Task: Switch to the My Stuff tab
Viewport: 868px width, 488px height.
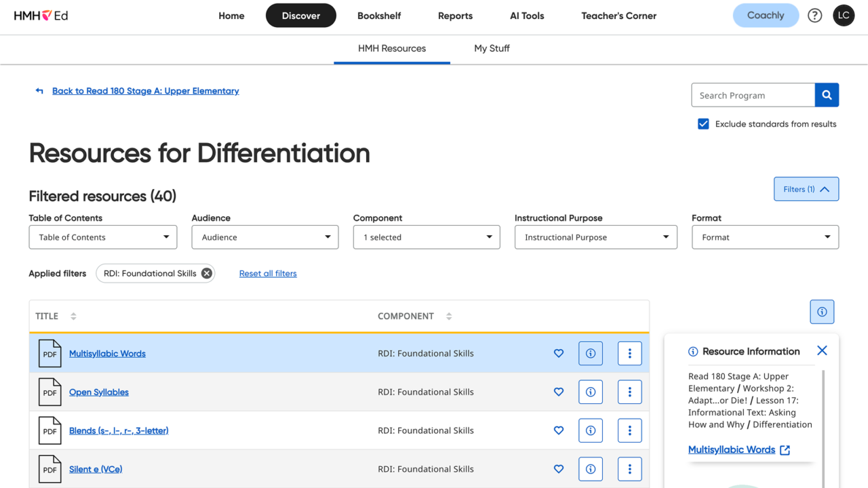Action: (x=492, y=48)
